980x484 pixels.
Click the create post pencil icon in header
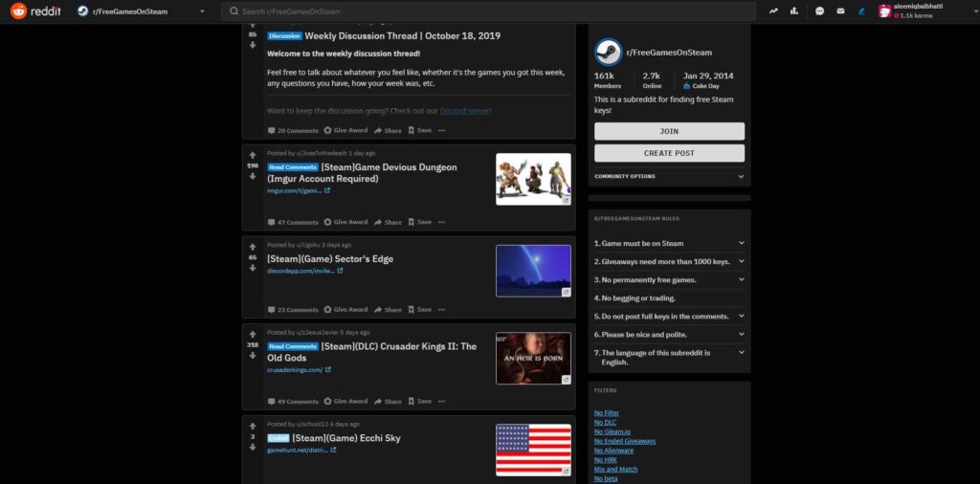[x=862, y=11]
